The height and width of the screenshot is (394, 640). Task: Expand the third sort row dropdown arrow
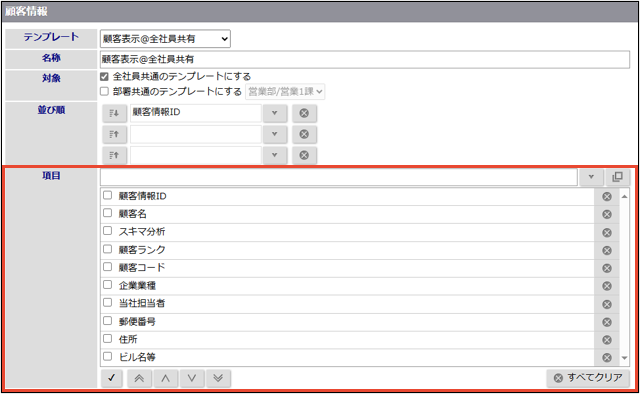275,155
